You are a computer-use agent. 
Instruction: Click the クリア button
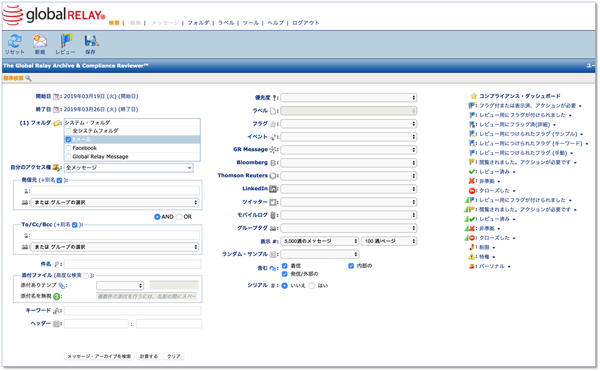tap(174, 356)
